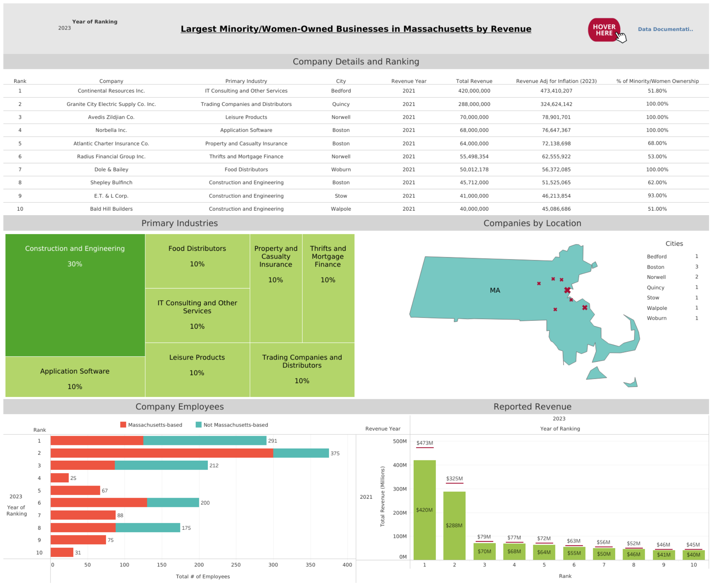Viewport: 712px width, 588px height.
Task: Click the Reported Revenue section header
Action: click(532, 407)
